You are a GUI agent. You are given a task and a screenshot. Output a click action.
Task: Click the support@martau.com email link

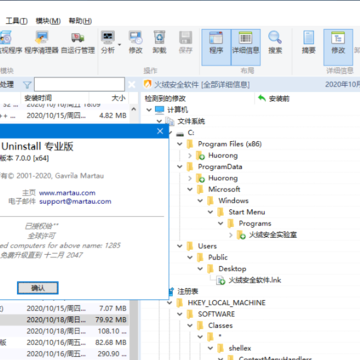(x=75, y=201)
